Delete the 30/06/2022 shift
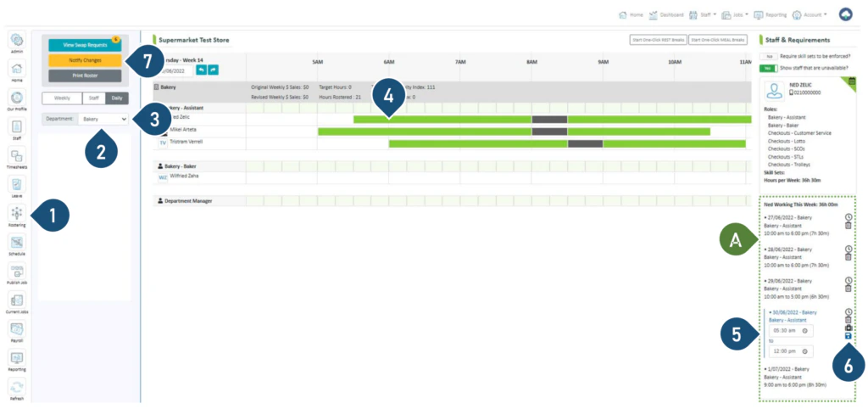Viewport: 868px width, 409px height. [848, 320]
